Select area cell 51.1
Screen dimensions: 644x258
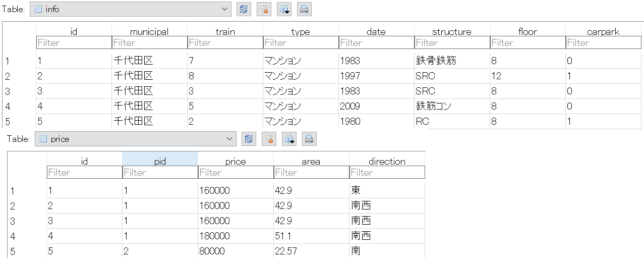coord(311,236)
